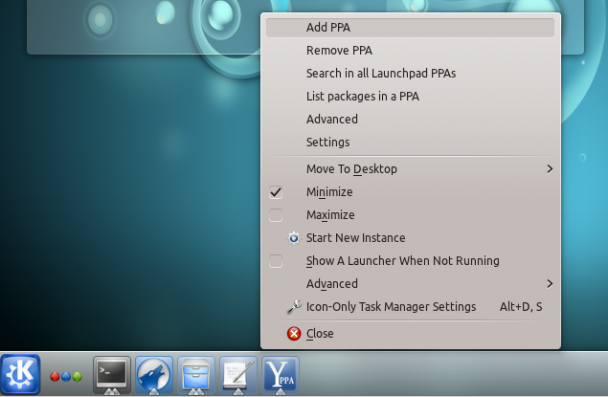
Task: Open the KDE application launcher
Action: click(x=20, y=374)
